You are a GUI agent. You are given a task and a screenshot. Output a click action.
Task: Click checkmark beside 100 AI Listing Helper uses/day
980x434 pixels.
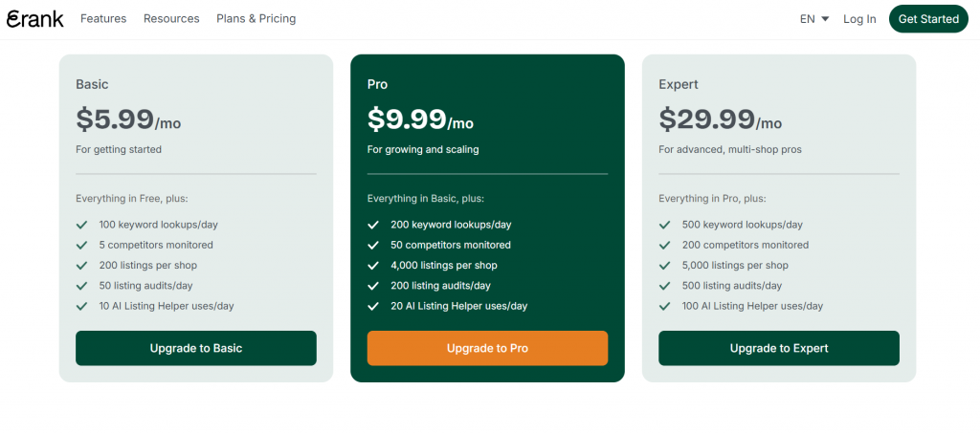(x=664, y=306)
